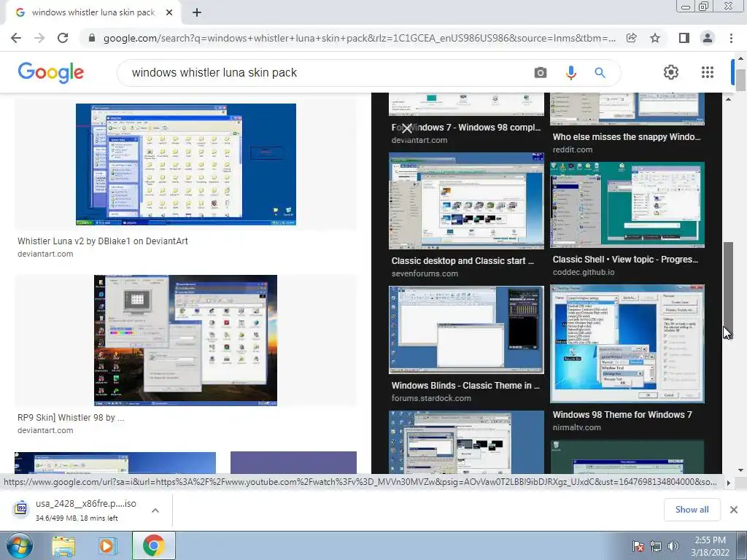Open the Whistler Luna v2 by DBlake1 title link

pos(103,241)
